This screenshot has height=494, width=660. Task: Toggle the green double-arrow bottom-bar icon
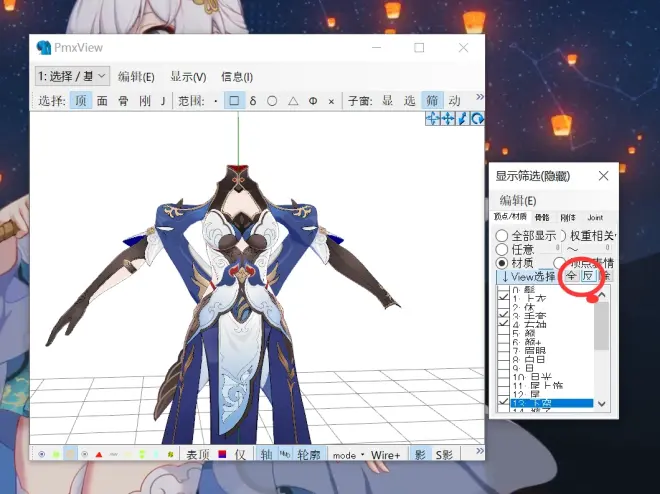[x=142, y=454]
